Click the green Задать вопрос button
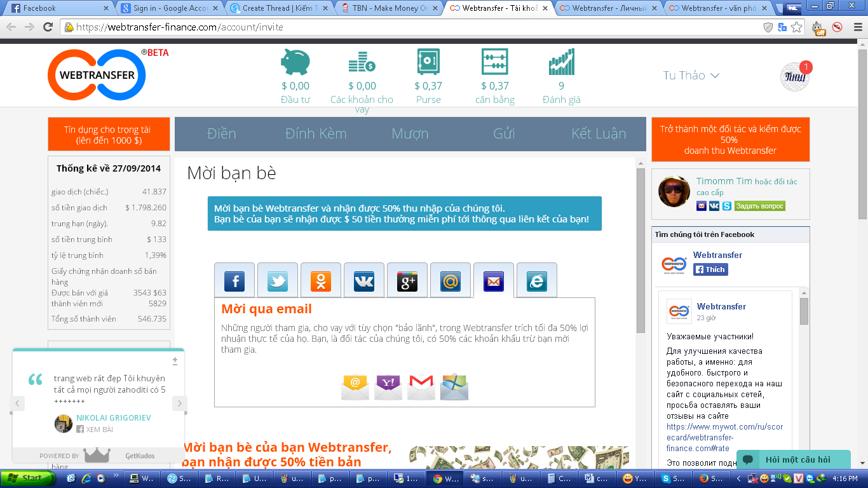The height and width of the screenshot is (488, 868). coord(760,206)
